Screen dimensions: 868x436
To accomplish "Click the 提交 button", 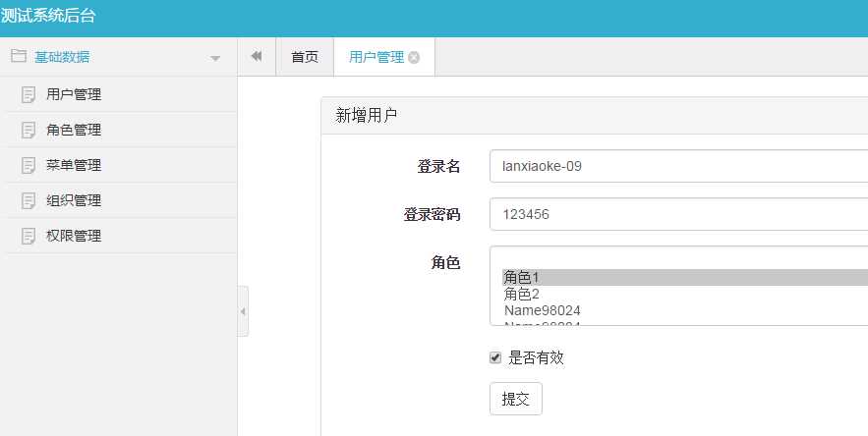I will click(x=516, y=399).
